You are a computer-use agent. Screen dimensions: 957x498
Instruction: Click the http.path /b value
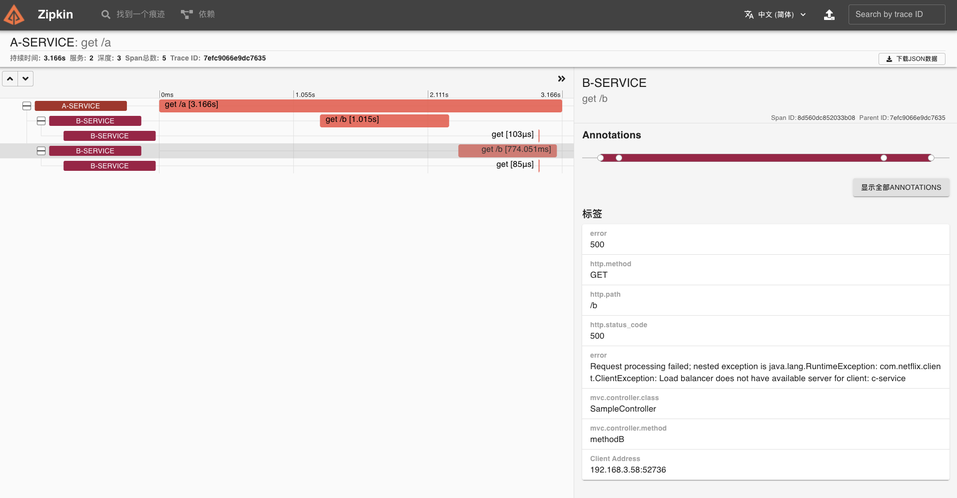tap(594, 306)
